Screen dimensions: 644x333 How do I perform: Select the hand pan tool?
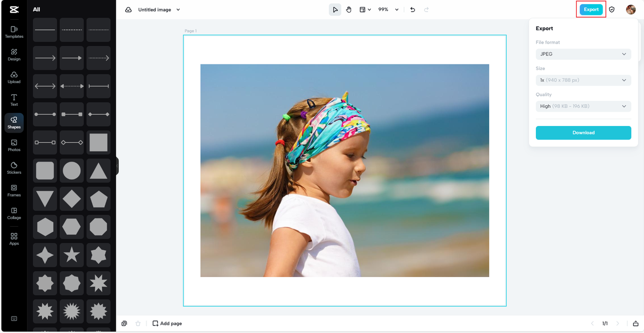point(349,10)
